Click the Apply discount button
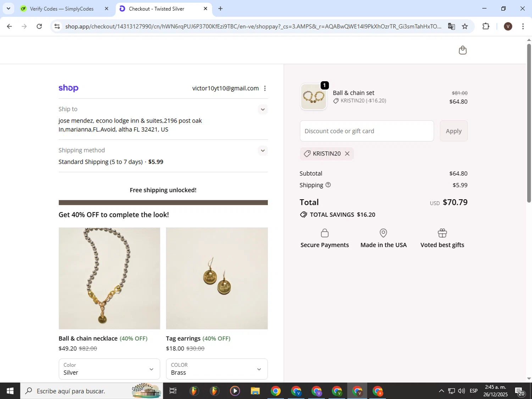Image resolution: width=532 pixels, height=399 pixels. (x=454, y=131)
